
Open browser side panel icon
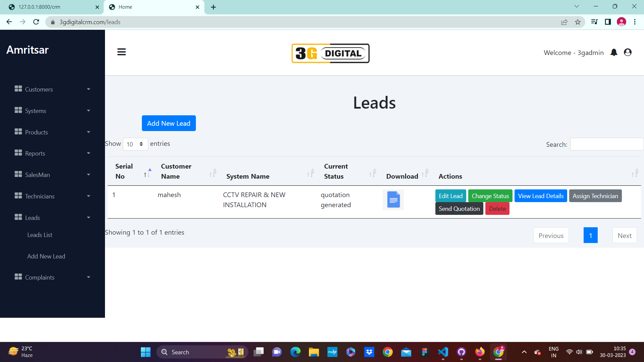pyautogui.click(x=608, y=22)
